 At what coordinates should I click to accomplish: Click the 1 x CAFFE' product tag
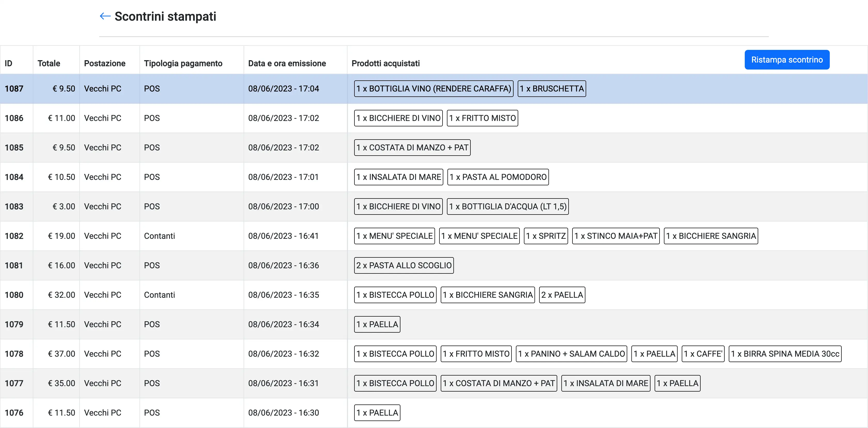coord(703,354)
